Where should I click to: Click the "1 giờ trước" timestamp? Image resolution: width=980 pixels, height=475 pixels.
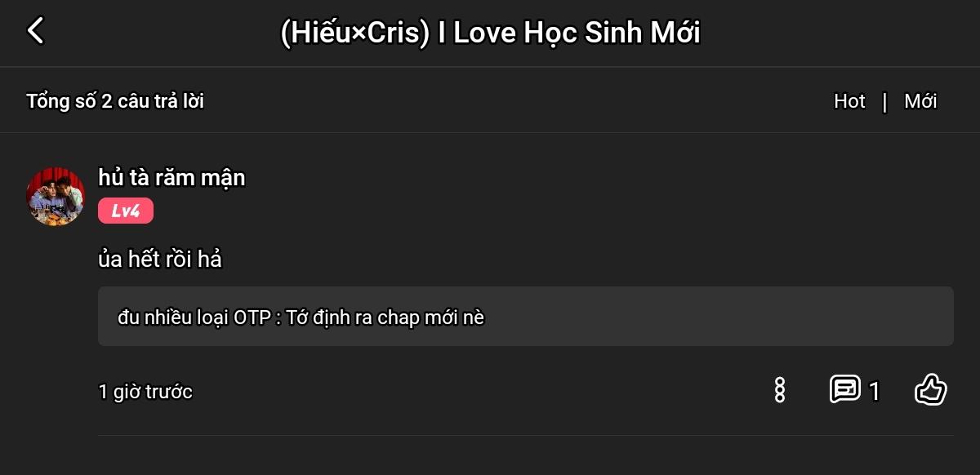145,392
